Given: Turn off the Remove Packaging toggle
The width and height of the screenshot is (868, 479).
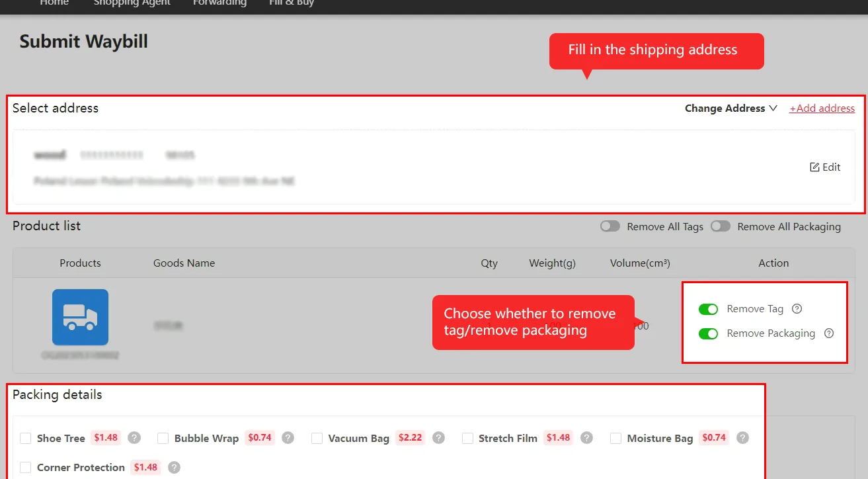Looking at the screenshot, I should coord(708,333).
